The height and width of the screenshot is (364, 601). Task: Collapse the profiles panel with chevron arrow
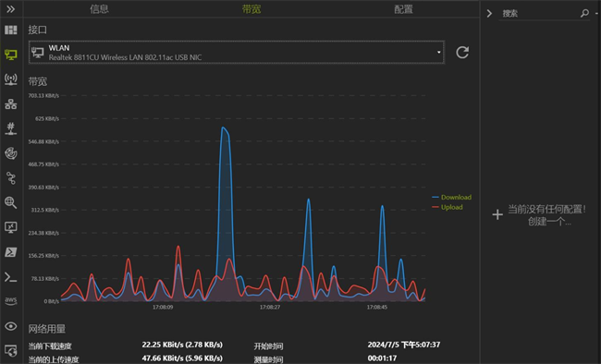coord(489,14)
